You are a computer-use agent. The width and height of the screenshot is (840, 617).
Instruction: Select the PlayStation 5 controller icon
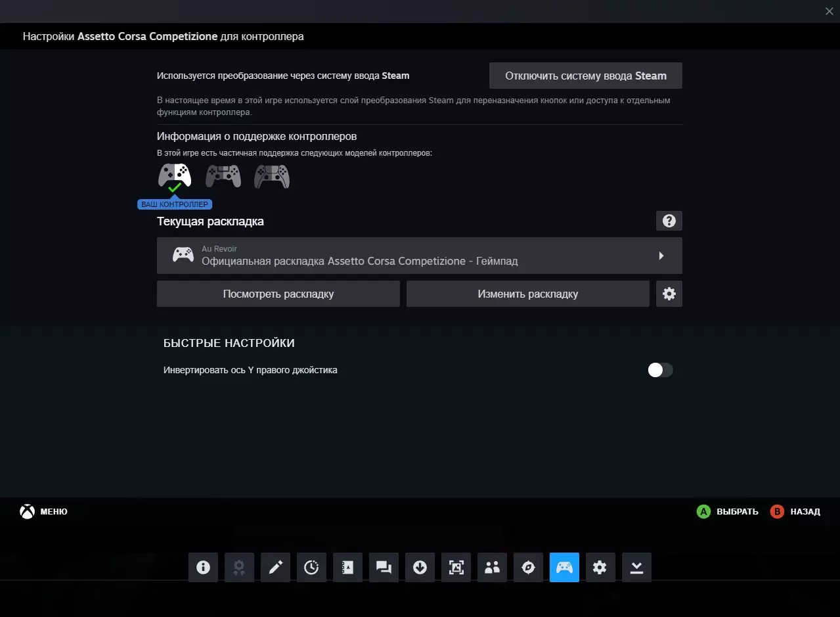[272, 176]
